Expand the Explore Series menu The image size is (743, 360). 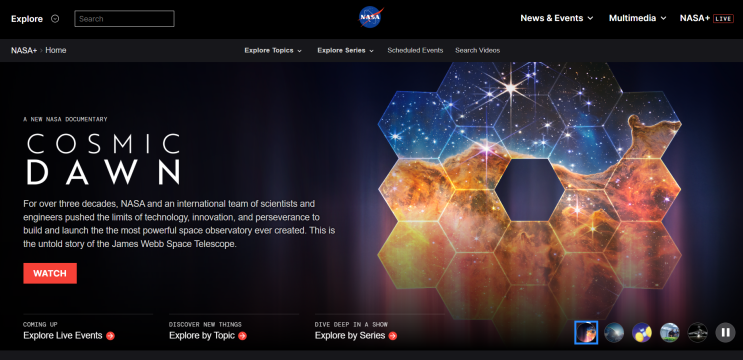345,50
